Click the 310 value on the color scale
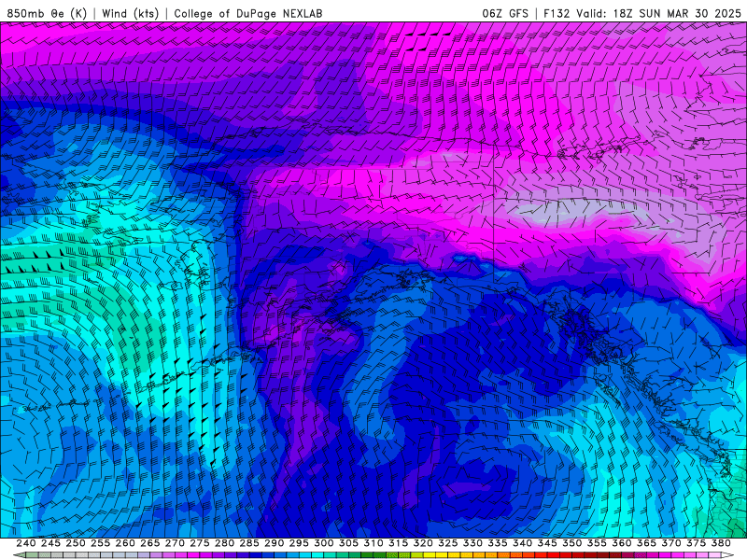Viewport: 747px width, 560px height. pyautogui.click(x=373, y=543)
